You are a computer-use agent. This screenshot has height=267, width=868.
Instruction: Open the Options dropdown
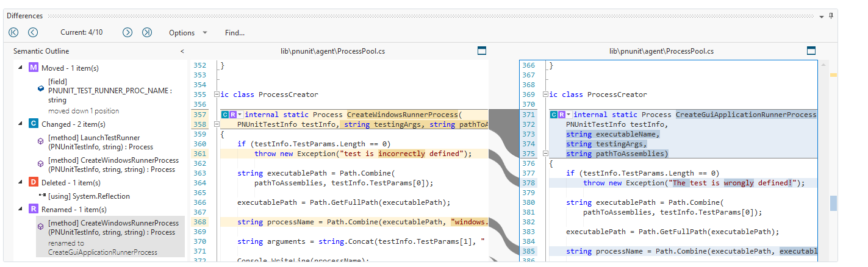coord(188,32)
